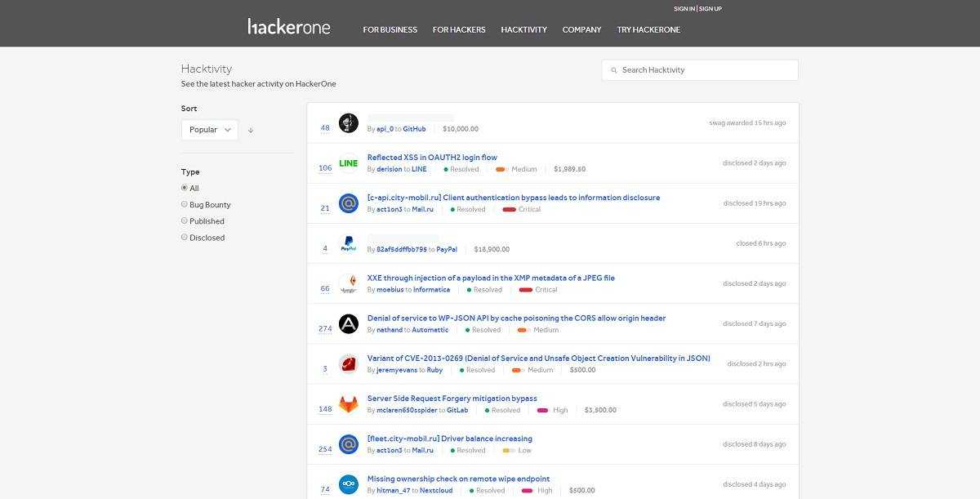The height and width of the screenshot is (499, 980).
Task: Click the $10,000.00 bounty amount
Action: (x=461, y=129)
